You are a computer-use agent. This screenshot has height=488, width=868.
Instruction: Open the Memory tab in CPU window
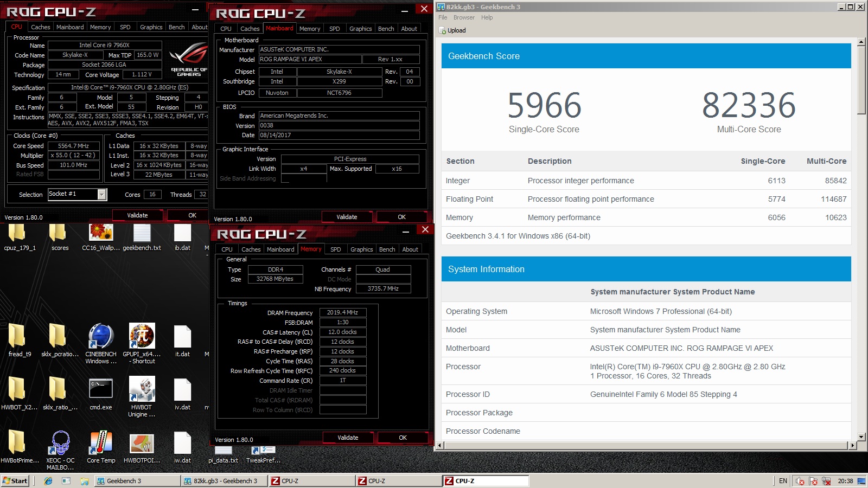coord(100,27)
